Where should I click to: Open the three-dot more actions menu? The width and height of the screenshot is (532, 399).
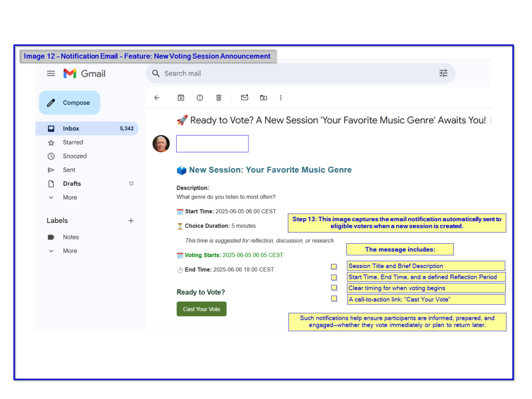[x=280, y=98]
